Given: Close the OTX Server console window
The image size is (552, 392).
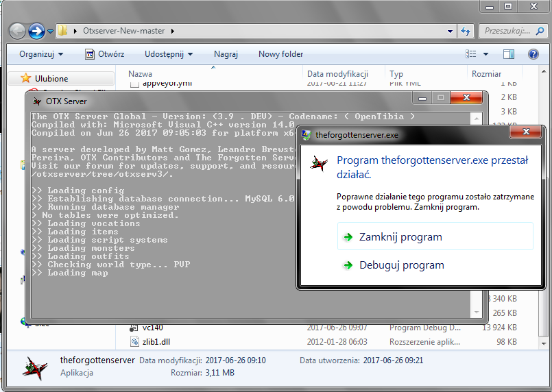Looking at the screenshot, I should (x=466, y=97).
